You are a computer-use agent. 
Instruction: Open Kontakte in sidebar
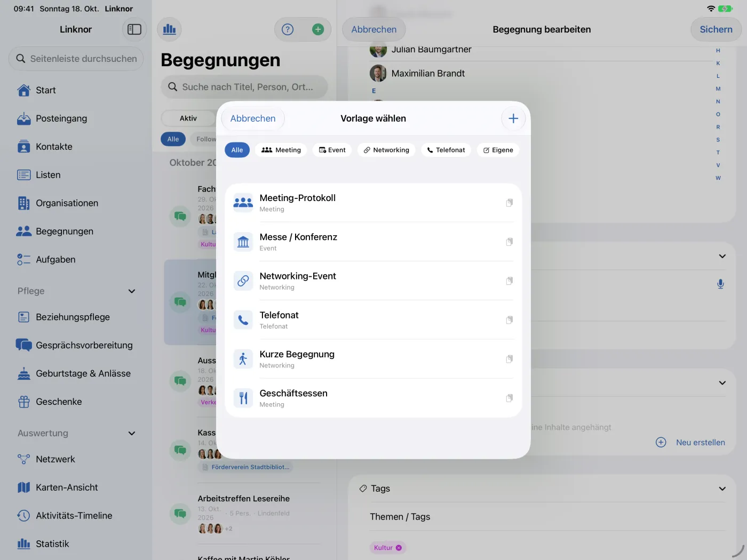click(x=76, y=147)
